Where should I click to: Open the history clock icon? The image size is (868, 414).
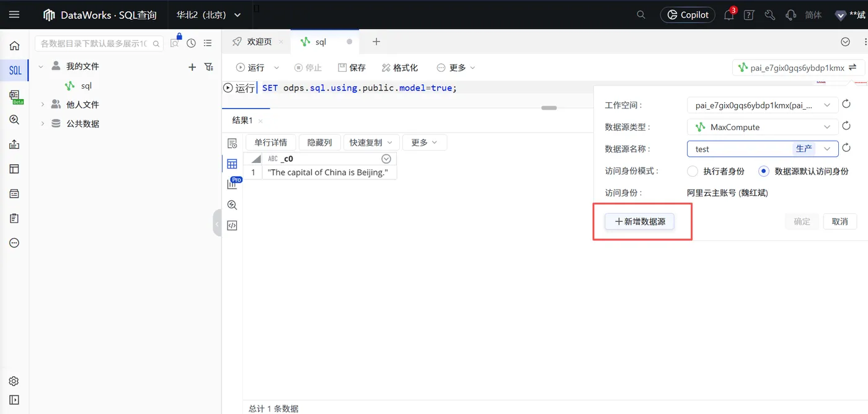[x=191, y=43]
